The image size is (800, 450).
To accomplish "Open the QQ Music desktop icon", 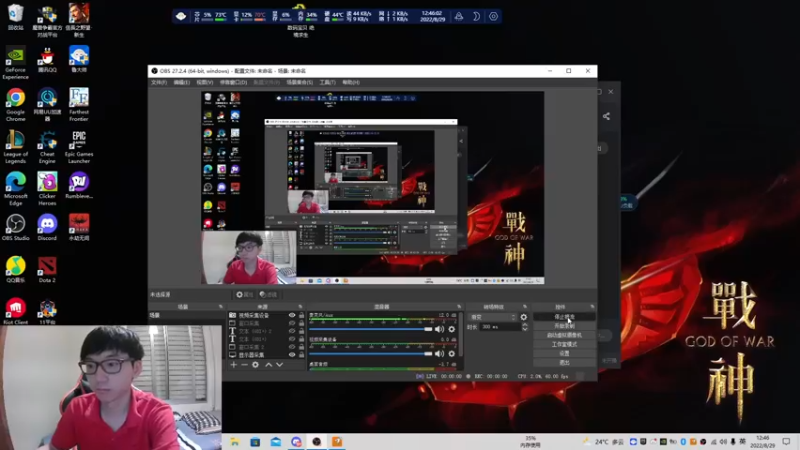I will tap(15, 270).
